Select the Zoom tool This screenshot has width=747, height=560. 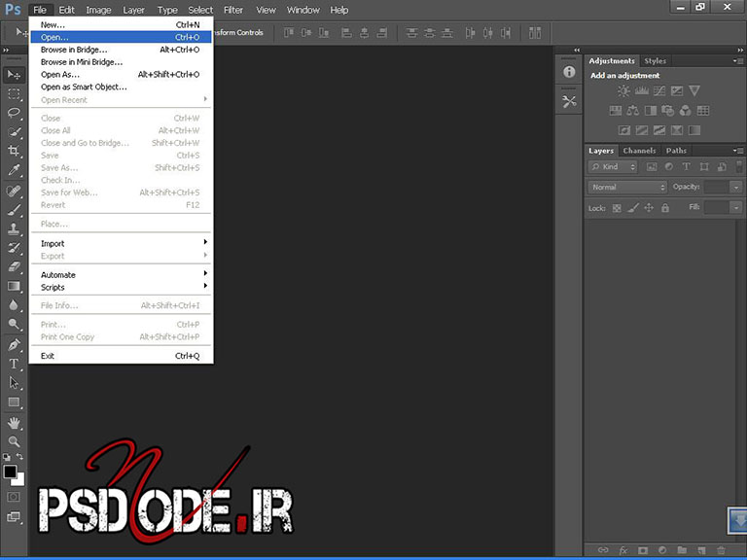pos(14,441)
